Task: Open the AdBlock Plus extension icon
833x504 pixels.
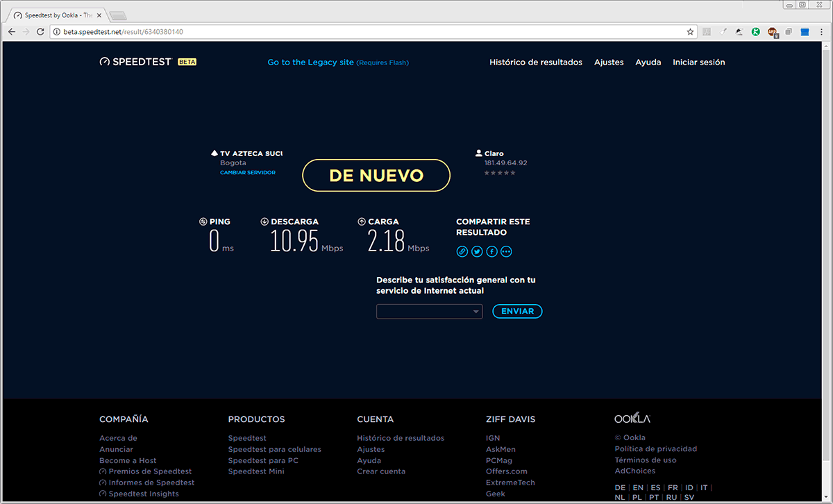Action: click(x=773, y=32)
